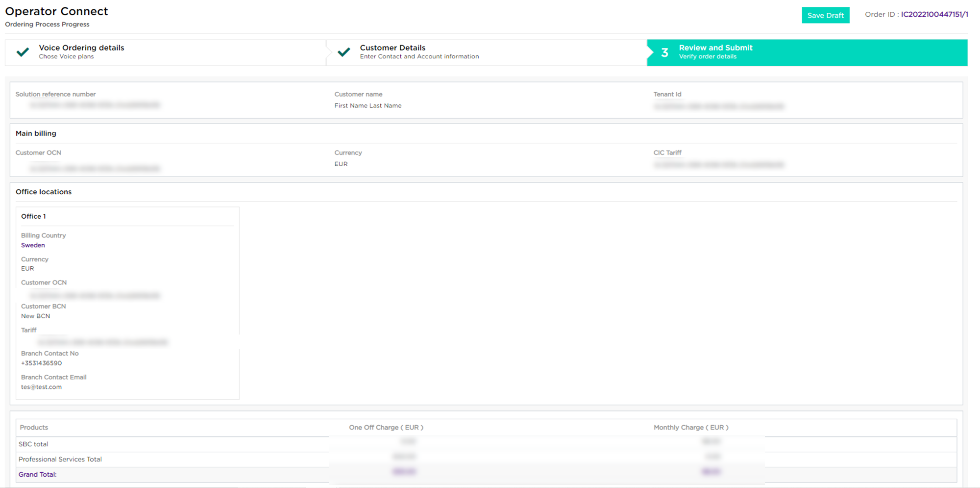The height and width of the screenshot is (488, 980).
Task: Click the Grand Total one-off charge amount
Action: (x=403, y=471)
